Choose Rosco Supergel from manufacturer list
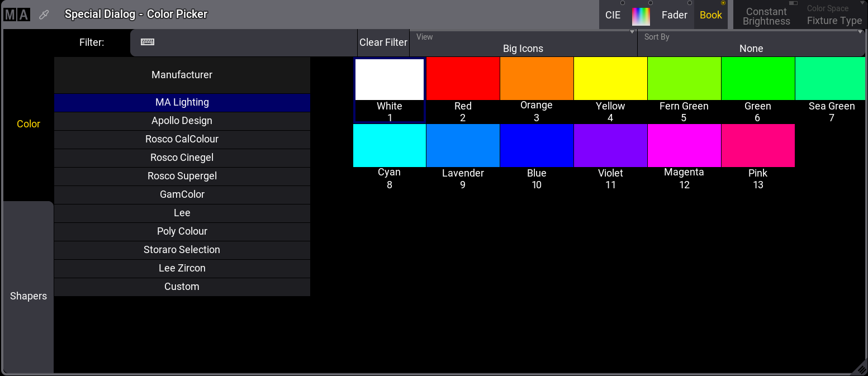The width and height of the screenshot is (868, 376). coord(182,176)
